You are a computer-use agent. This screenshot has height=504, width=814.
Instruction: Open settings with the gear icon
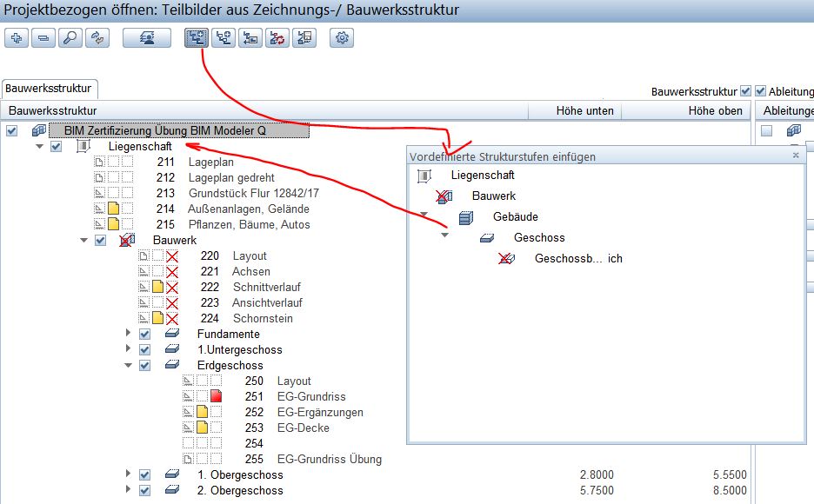pos(342,38)
